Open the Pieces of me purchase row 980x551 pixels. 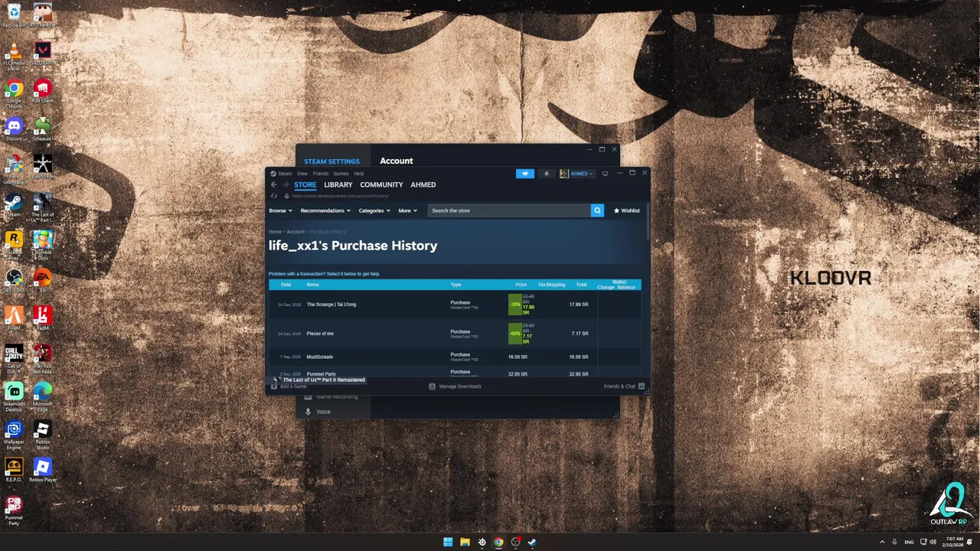455,334
